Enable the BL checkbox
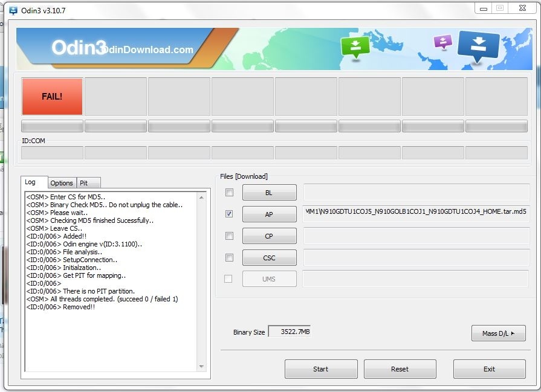 229,193
